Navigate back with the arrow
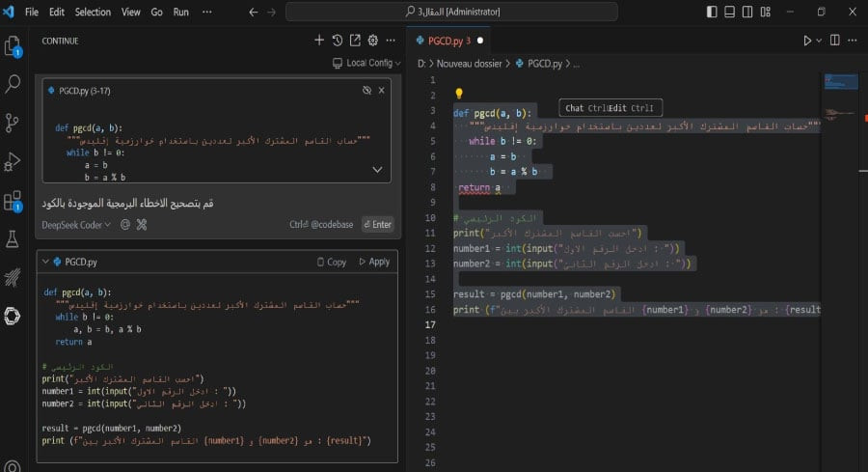The image size is (868, 472). 253,12
